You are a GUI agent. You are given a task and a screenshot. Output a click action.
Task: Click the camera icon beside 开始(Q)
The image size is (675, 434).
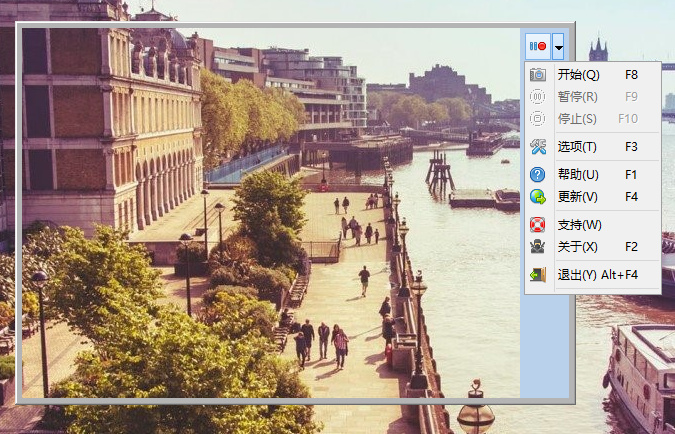coord(538,75)
